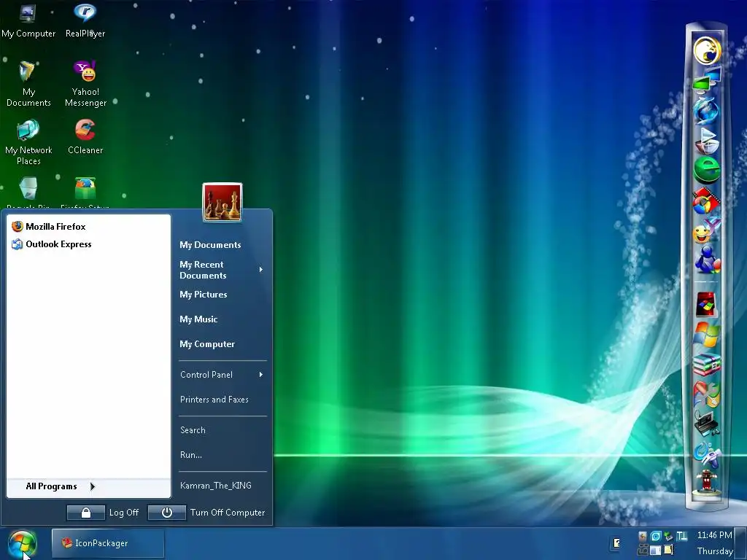747x560 pixels.
Task: Open My Documents in Start menu
Action: [x=210, y=245]
